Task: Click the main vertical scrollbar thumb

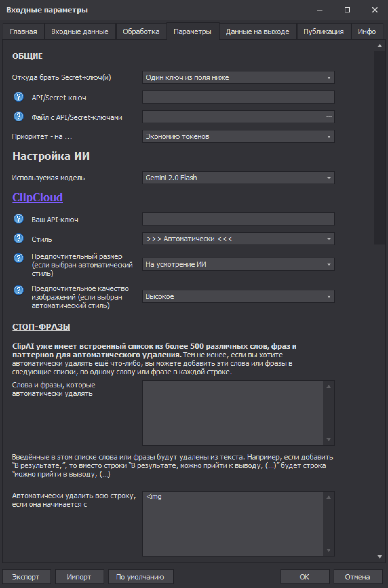Action: (380, 147)
